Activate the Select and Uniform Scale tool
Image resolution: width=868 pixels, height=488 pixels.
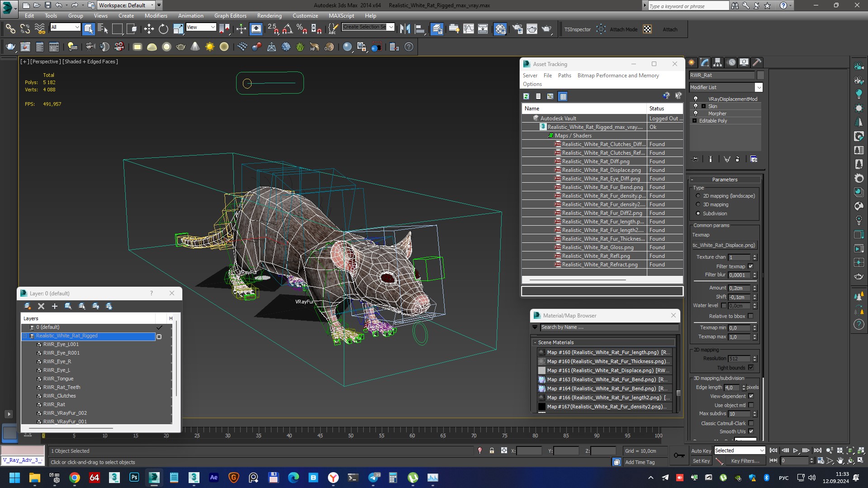pos(178,29)
